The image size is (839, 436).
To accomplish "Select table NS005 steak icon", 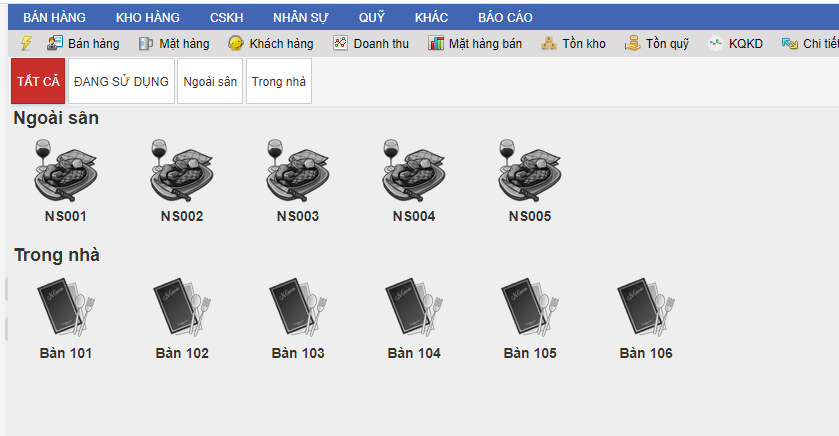I will click(x=530, y=170).
